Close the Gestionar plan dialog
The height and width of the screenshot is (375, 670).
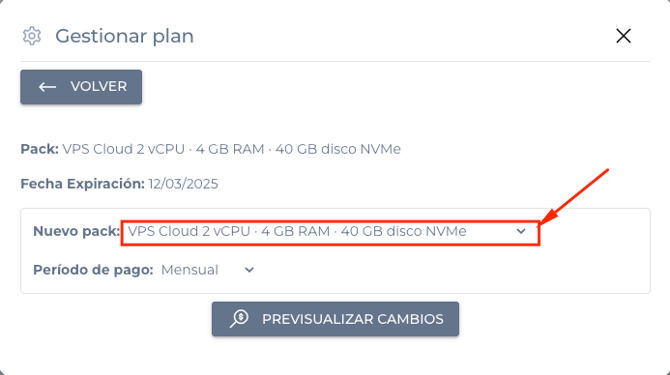(623, 36)
